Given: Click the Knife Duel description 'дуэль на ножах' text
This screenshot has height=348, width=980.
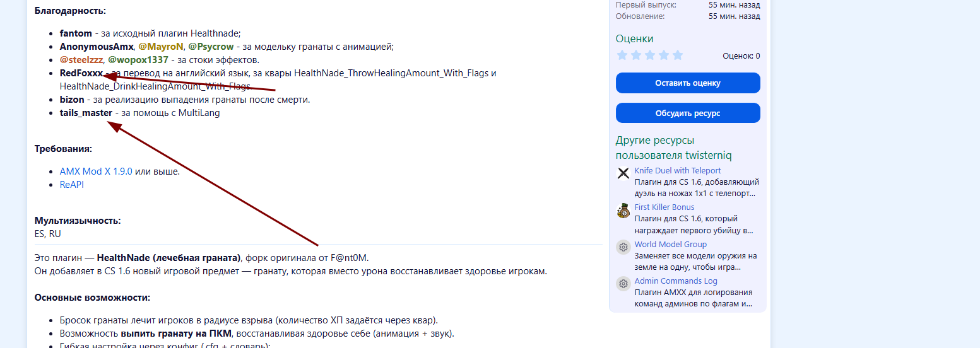Looking at the screenshot, I should point(666,194).
